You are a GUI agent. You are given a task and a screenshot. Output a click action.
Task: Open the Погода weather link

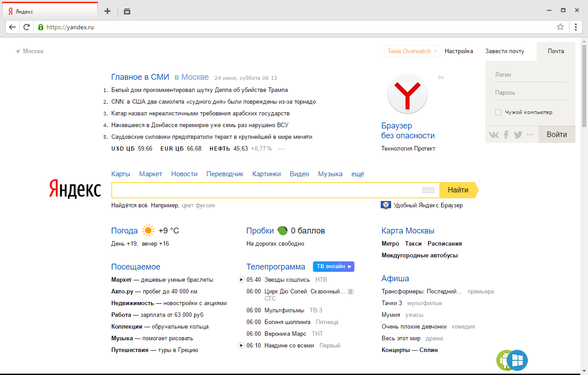tap(124, 231)
